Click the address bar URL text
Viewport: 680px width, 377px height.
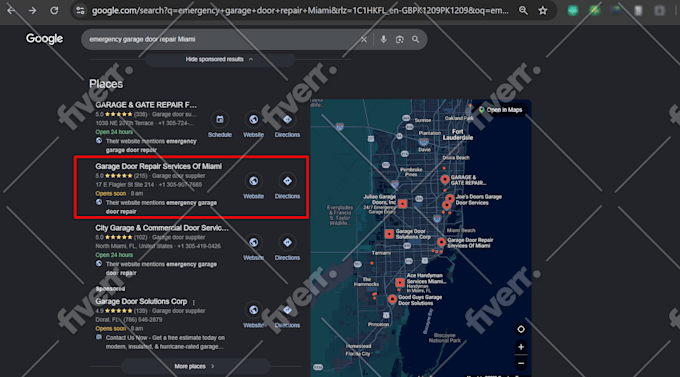(x=300, y=10)
